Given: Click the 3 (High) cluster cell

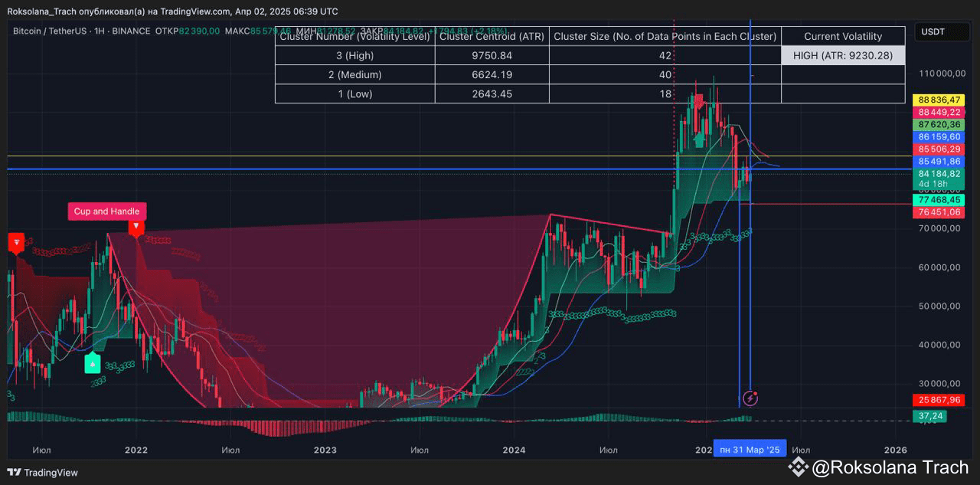Looking at the screenshot, I should tap(355, 55).
